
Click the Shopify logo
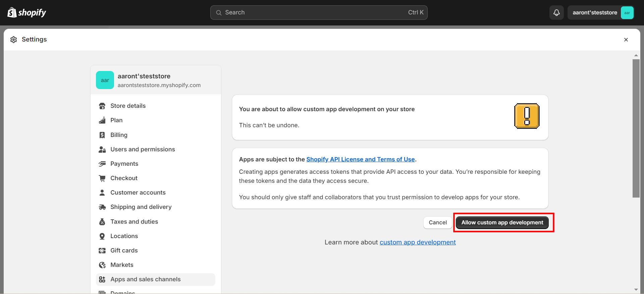[27, 12]
